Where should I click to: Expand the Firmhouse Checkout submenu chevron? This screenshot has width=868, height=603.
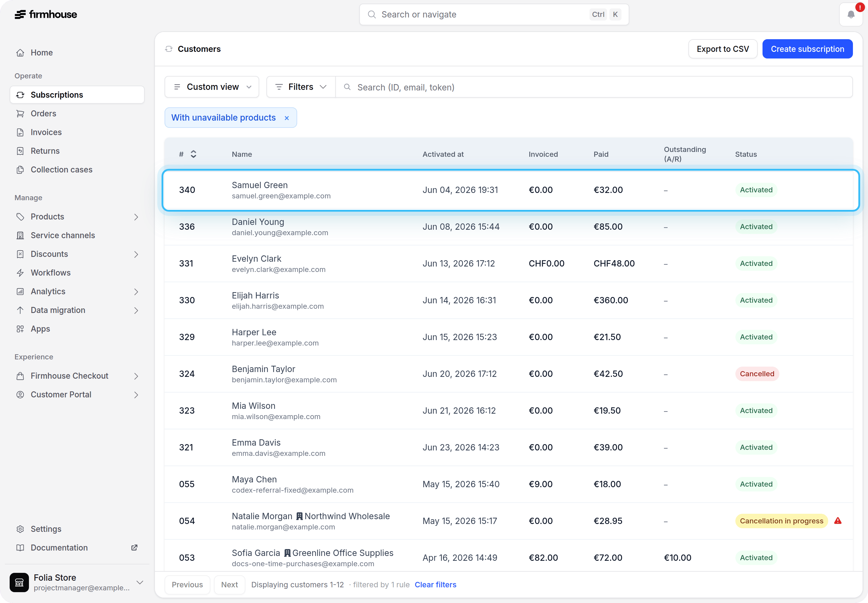tap(136, 376)
